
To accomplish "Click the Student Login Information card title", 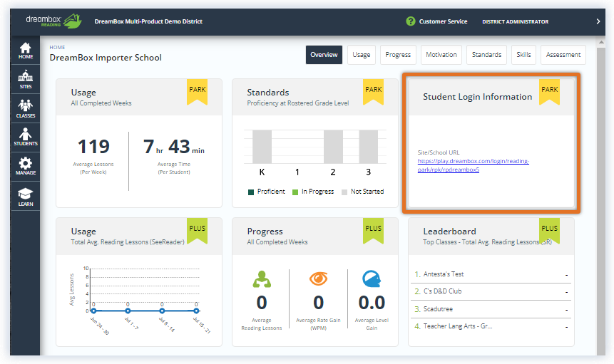I will 477,97.
